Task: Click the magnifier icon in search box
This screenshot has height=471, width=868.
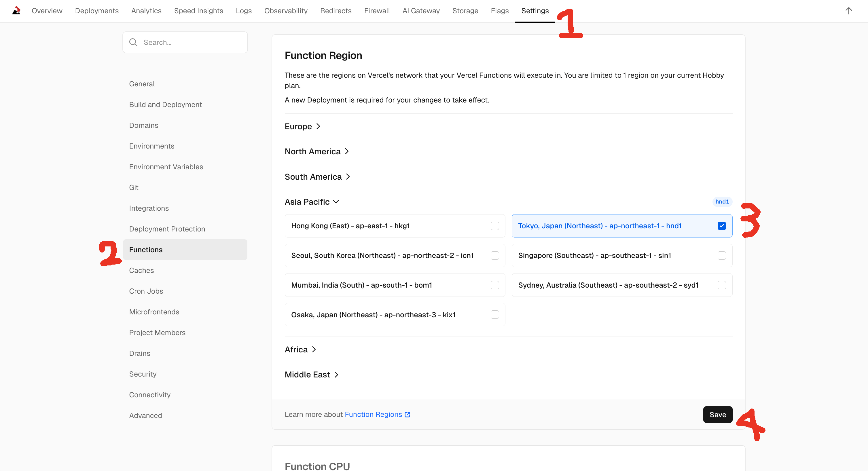Action: tap(133, 42)
